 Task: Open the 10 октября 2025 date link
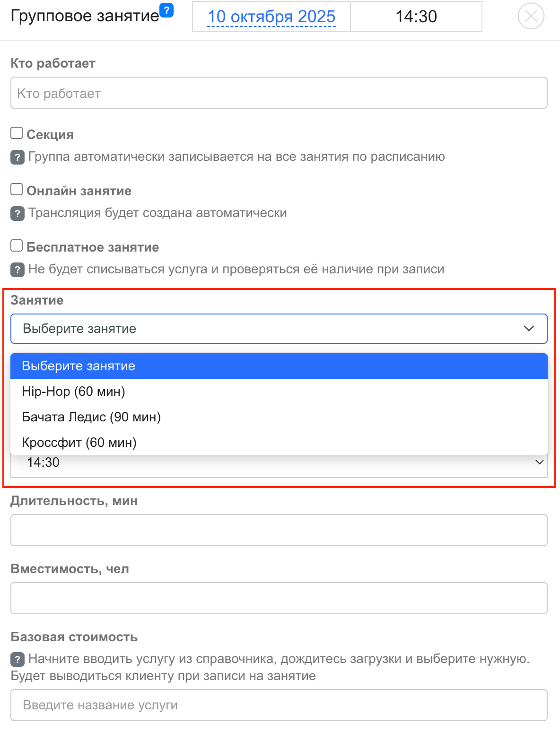(271, 17)
